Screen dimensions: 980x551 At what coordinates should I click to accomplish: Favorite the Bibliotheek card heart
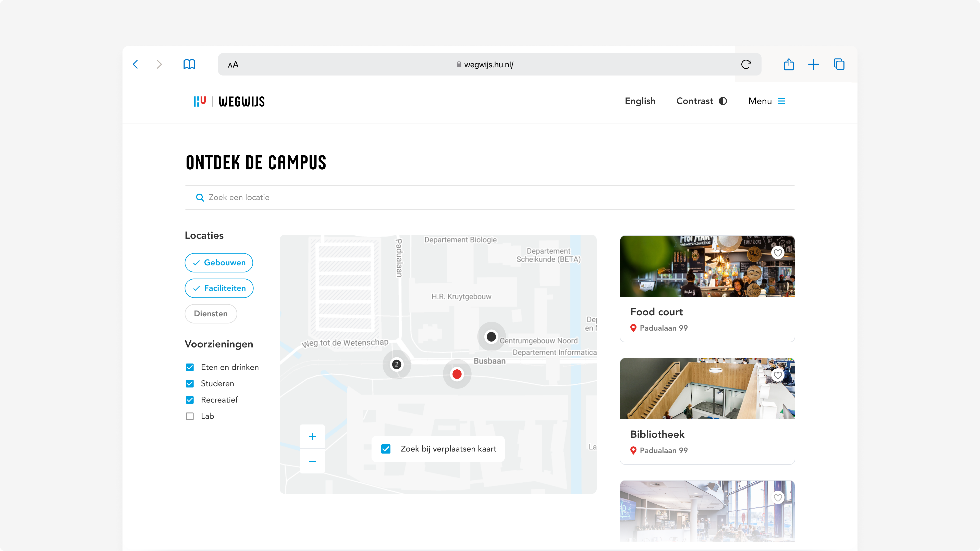778,375
